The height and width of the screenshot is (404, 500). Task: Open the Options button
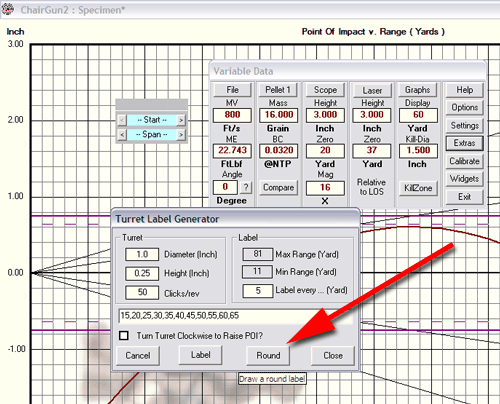pyautogui.click(x=465, y=107)
